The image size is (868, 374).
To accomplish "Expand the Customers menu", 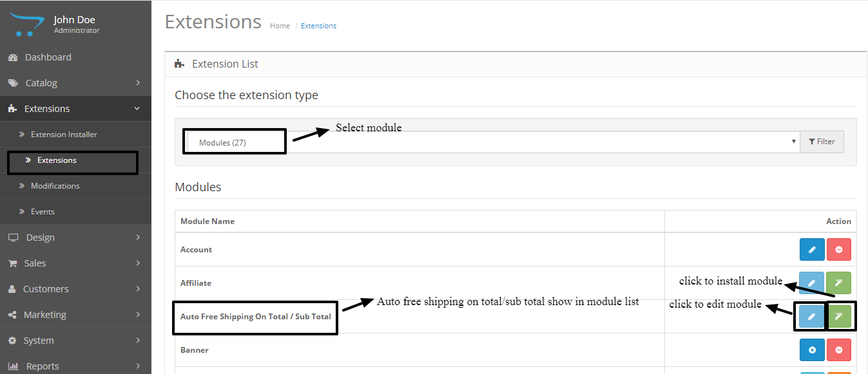I will [x=75, y=289].
